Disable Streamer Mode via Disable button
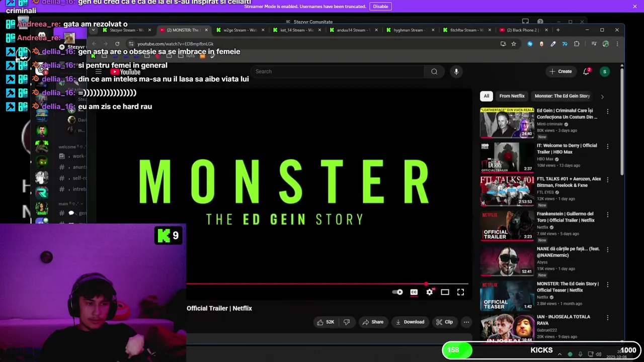The image size is (644, 362). pos(380,7)
